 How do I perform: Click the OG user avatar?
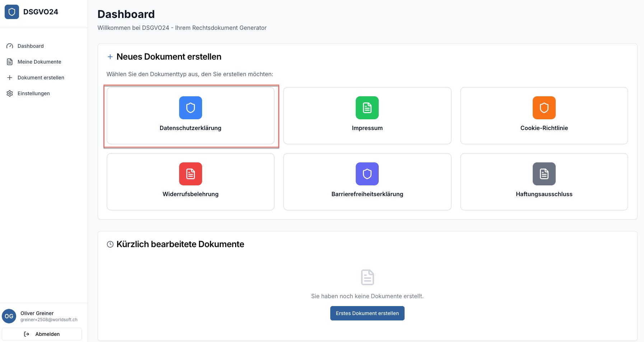[x=9, y=316]
